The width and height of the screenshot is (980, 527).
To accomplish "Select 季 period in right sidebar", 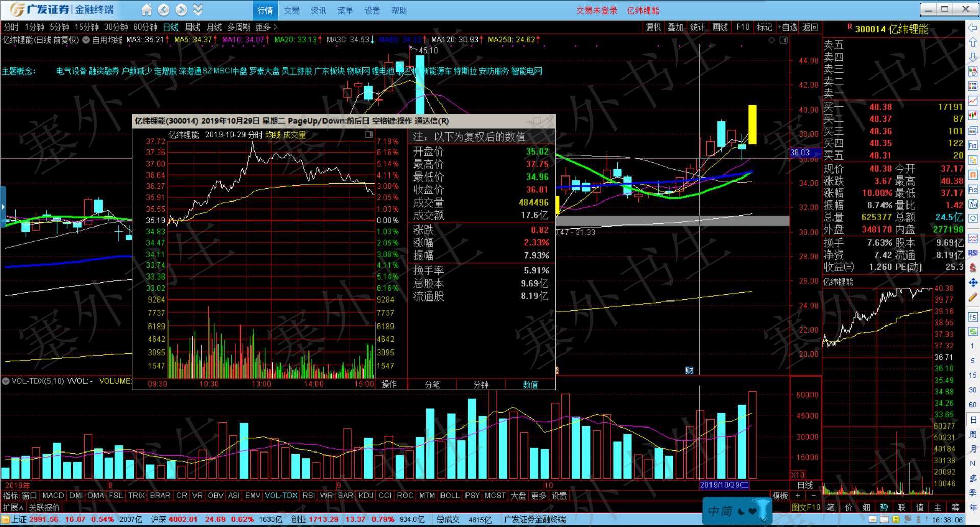I will click(973, 493).
